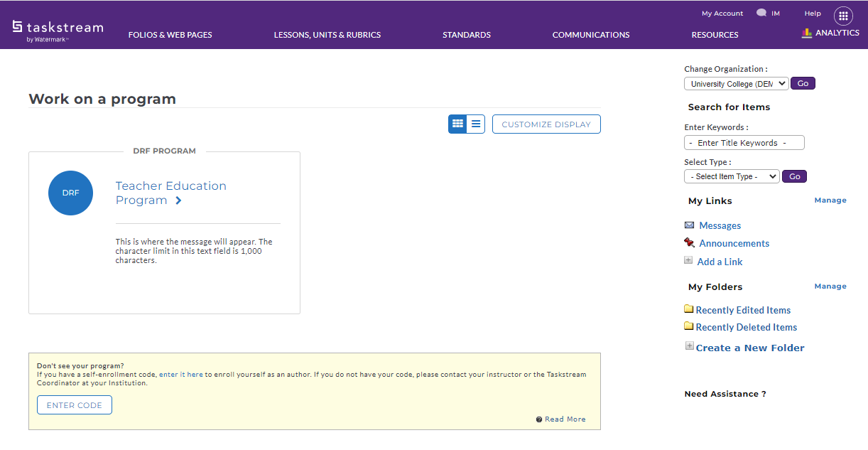Click Manage beside My Links

coord(830,200)
